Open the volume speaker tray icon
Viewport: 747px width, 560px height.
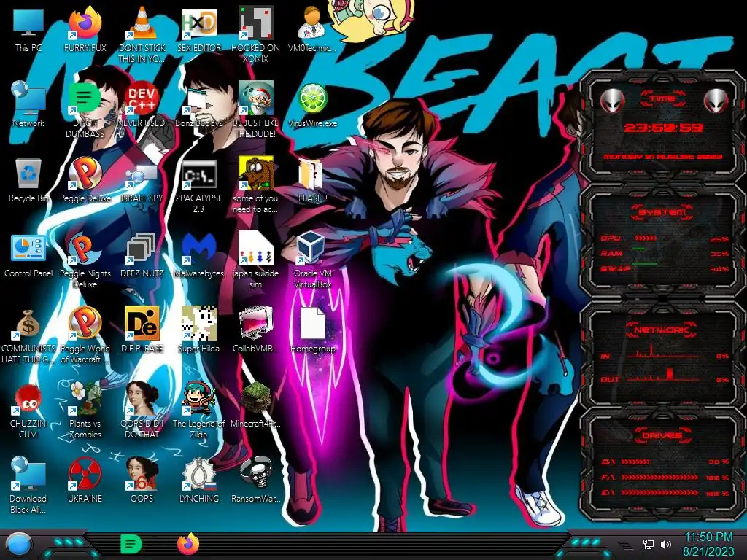click(x=666, y=544)
